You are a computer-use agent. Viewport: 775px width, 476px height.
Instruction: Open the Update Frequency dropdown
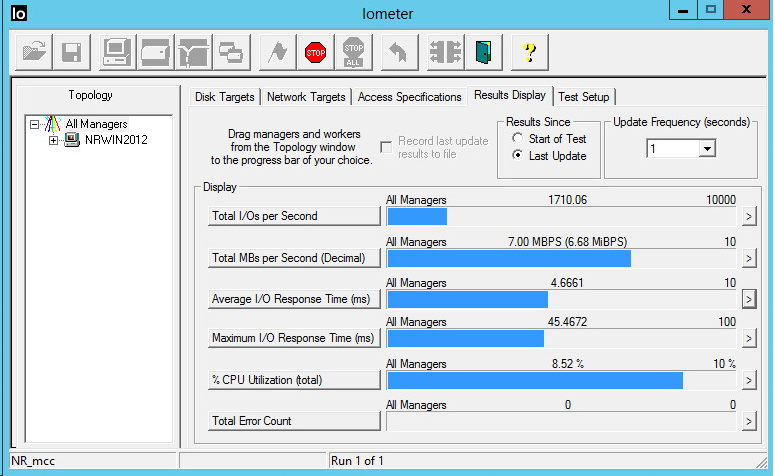click(707, 148)
